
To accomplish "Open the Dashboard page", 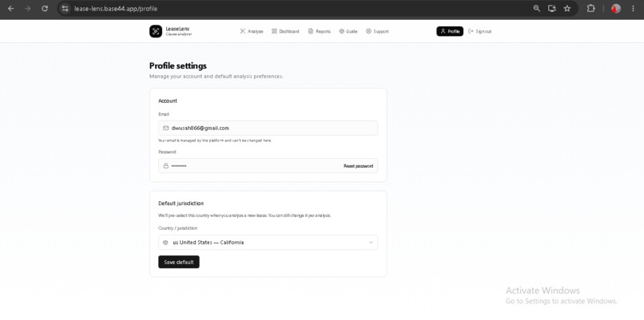I will 285,31.
